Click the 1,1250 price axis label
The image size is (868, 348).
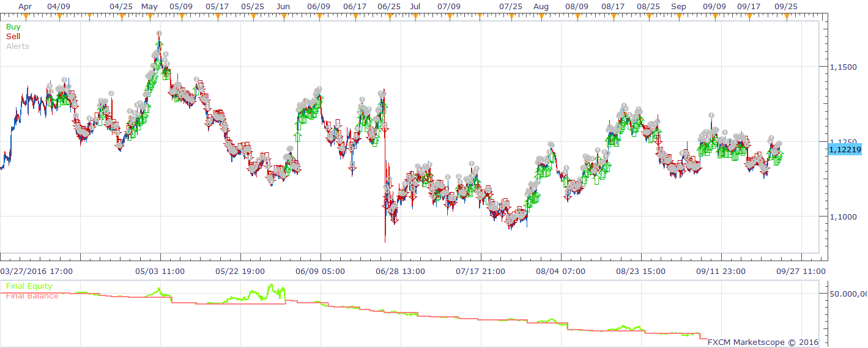click(x=844, y=141)
